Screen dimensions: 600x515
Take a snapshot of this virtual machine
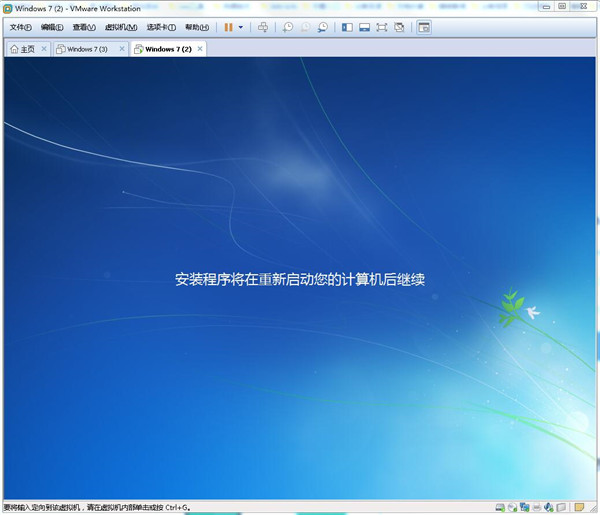288,27
